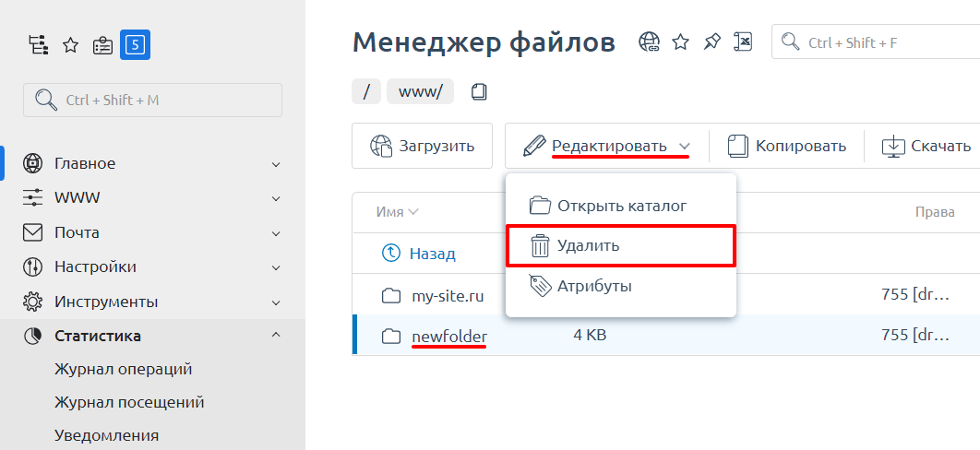The width and height of the screenshot is (980, 450).
Task: Choose Атрибуты from the edit menu
Action: pos(621,286)
